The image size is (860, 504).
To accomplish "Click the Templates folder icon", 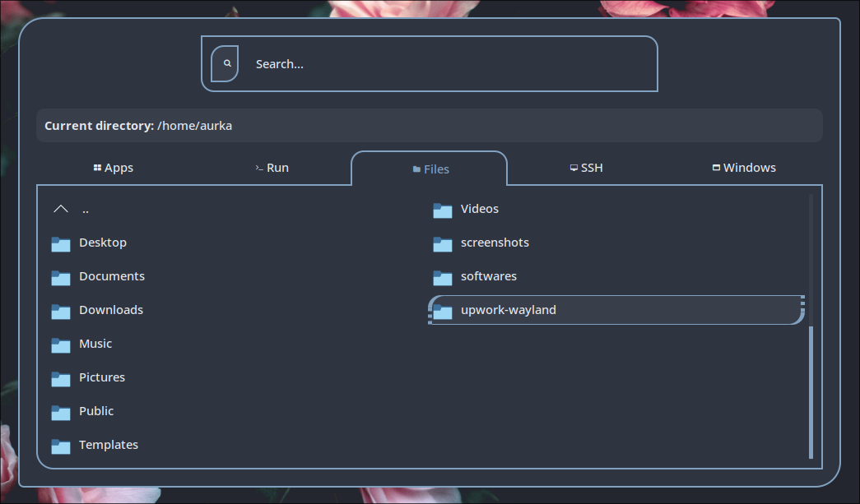I will 61,446.
